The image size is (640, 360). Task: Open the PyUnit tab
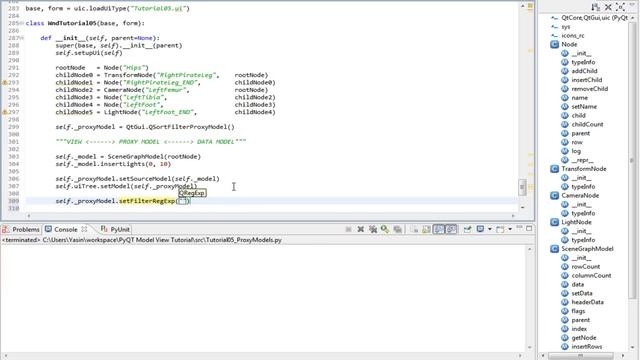click(x=115, y=229)
